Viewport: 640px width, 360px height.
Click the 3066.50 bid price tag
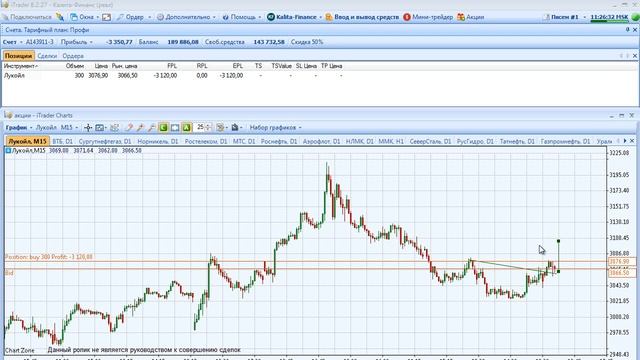click(x=622, y=273)
